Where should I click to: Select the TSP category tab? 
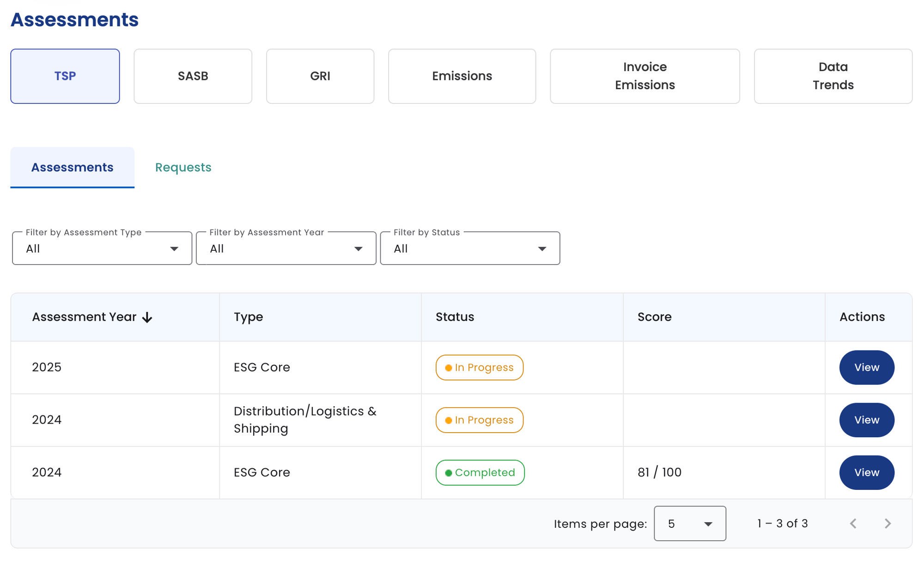[65, 76]
